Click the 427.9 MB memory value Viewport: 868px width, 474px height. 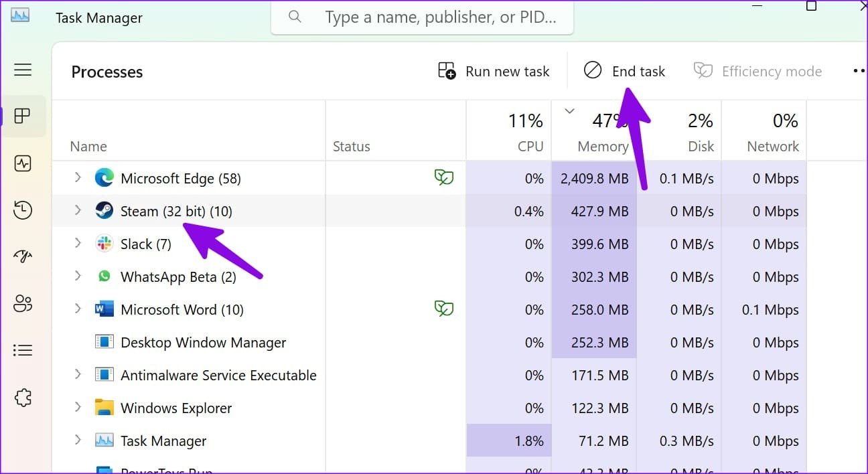point(601,212)
